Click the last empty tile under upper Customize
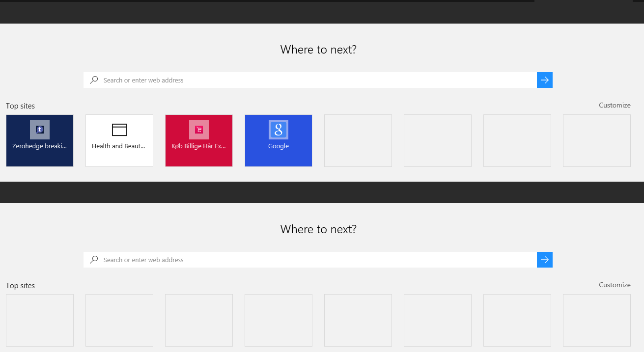Viewport: 644px width, 352px height. [597, 141]
